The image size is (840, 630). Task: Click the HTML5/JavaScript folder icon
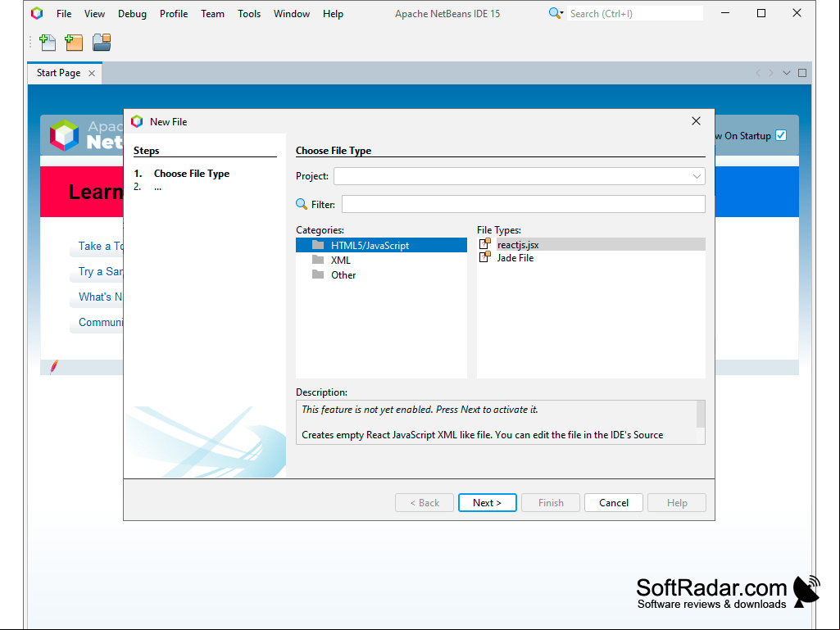point(318,245)
